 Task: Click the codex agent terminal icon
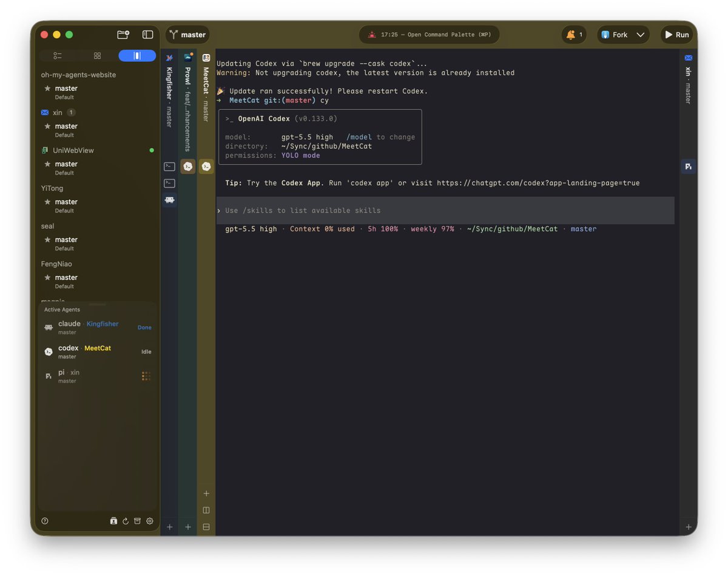49,352
